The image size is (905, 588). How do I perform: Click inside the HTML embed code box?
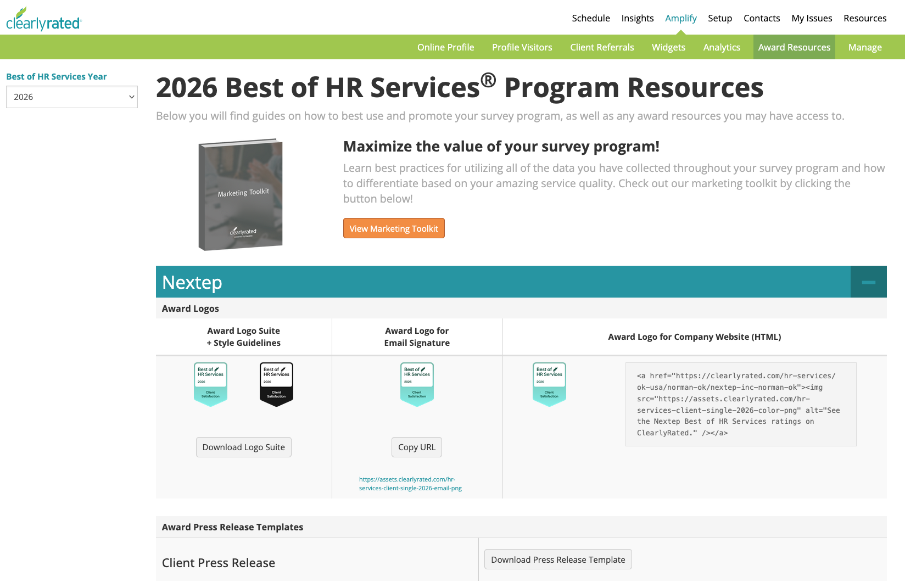pyautogui.click(x=740, y=404)
